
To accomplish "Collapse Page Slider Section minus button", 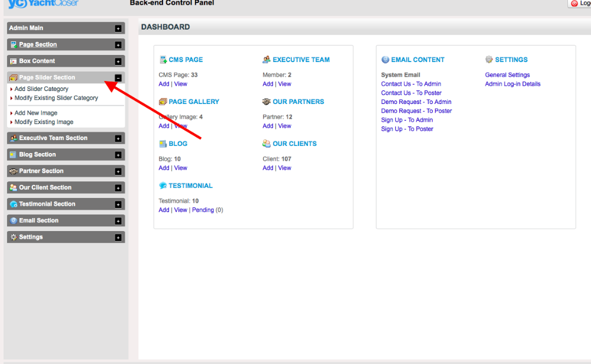I will [118, 78].
